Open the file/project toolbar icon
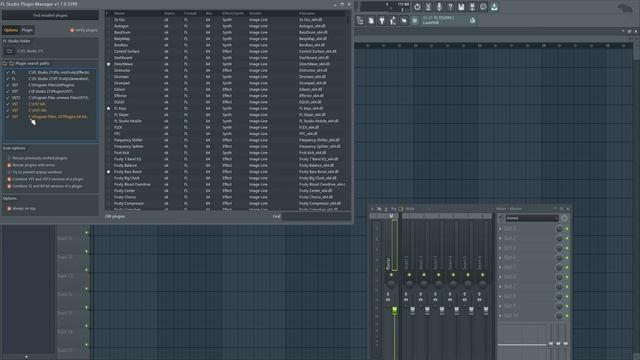This screenshot has height=360, width=640. point(371,20)
